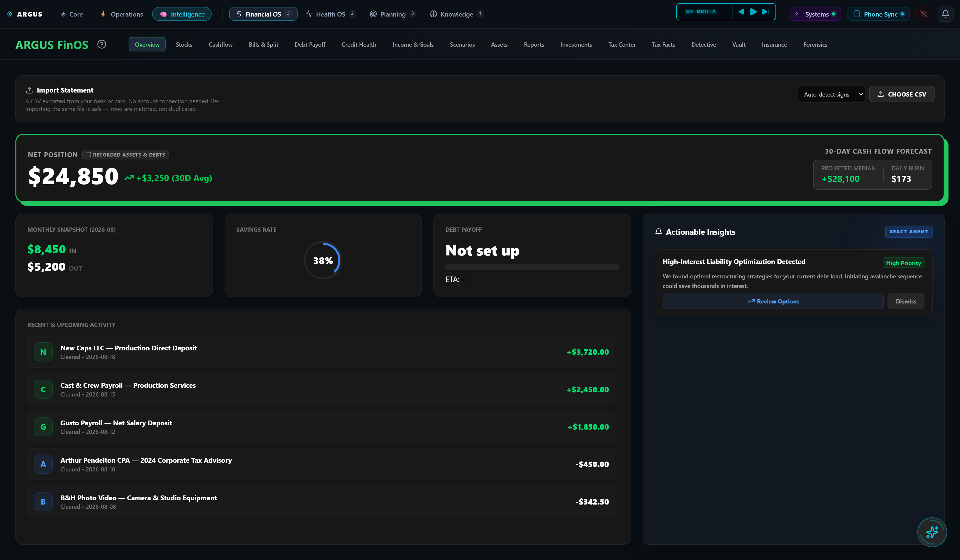Open the floating AI sparkle assistant
Screen dimensions: 960x560
932,532
